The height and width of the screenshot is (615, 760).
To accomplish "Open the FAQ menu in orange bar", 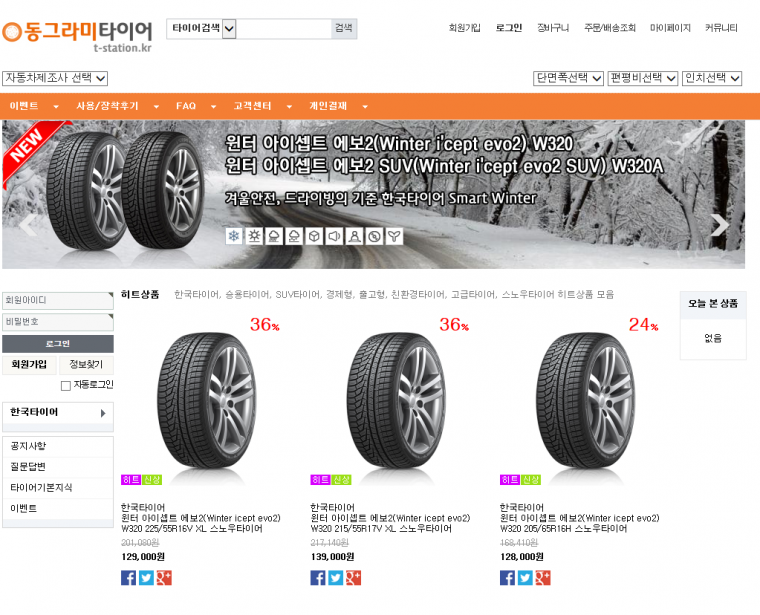I will click(186, 106).
